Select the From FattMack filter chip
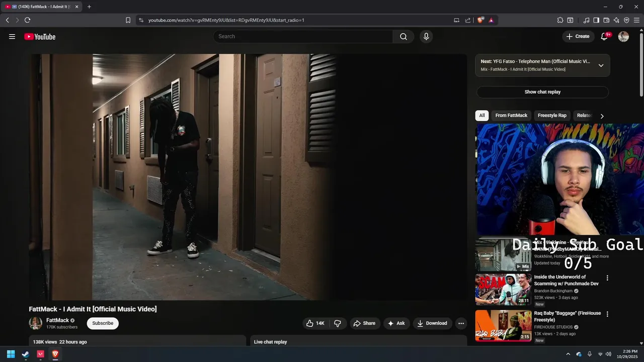This screenshot has height=362, width=644. click(511, 116)
